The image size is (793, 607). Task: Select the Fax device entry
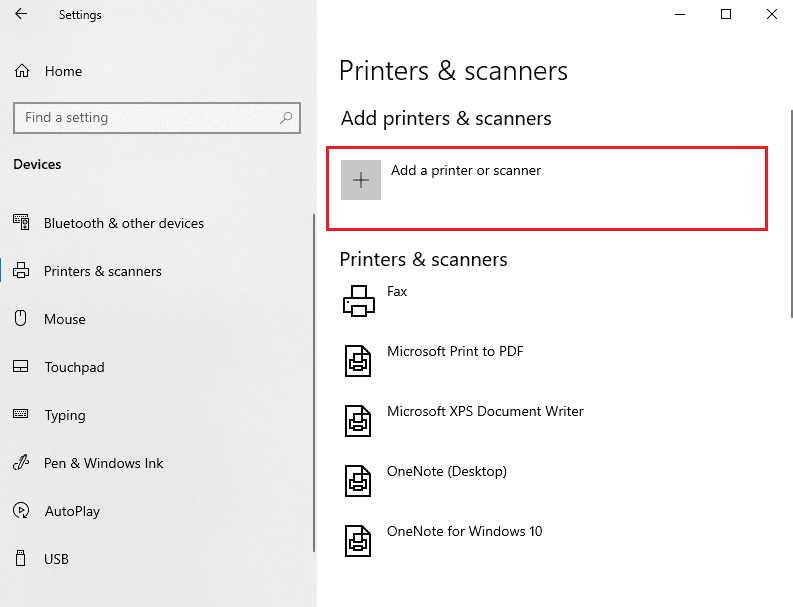(x=547, y=301)
